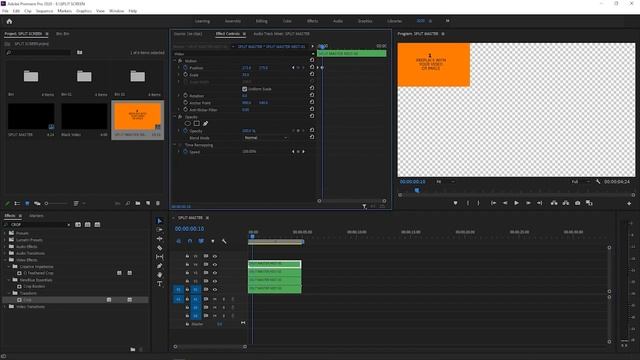
Task: Select the Selection tool arrow
Action: 160,221
